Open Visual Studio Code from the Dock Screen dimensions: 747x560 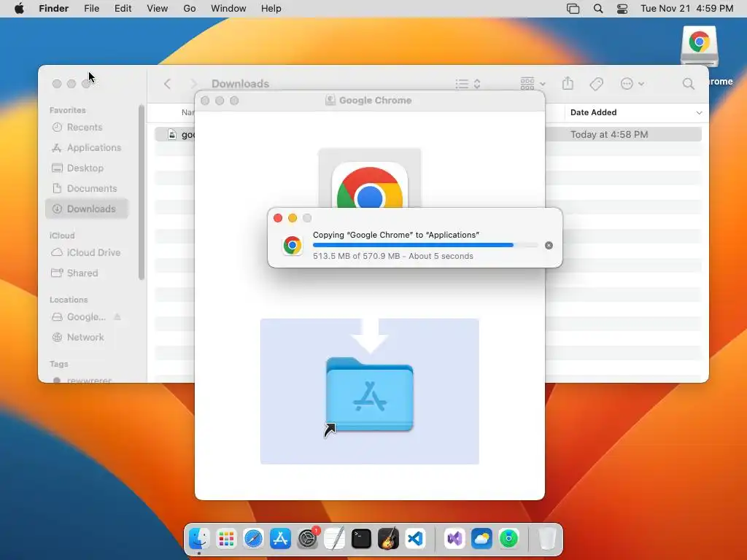click(415, 539)
